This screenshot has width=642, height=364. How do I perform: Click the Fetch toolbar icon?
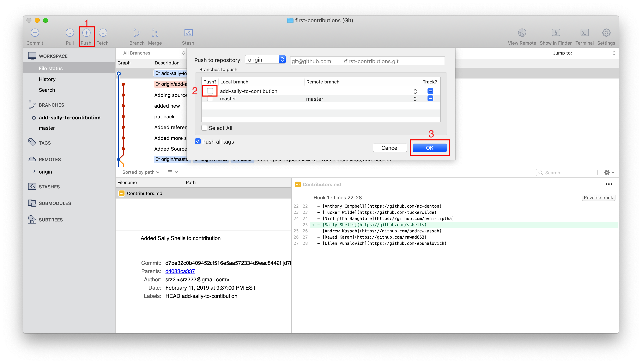tap(103, 33)
